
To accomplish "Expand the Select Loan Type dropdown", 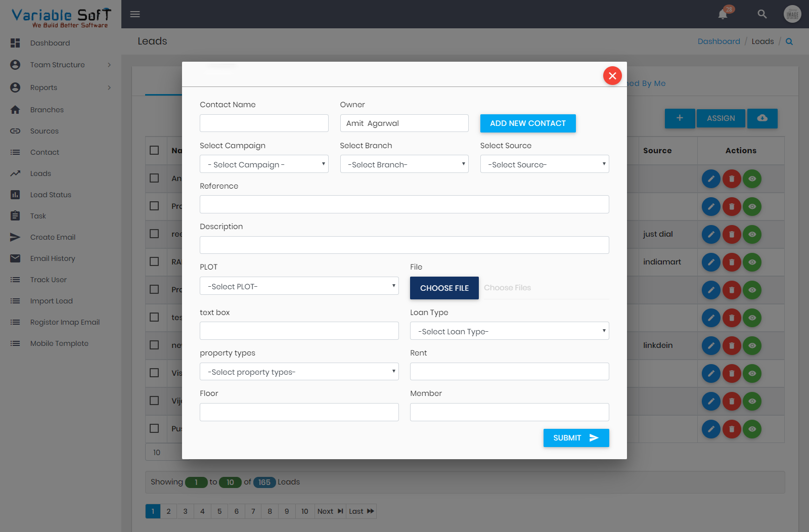I will click(x=509, y=331).
